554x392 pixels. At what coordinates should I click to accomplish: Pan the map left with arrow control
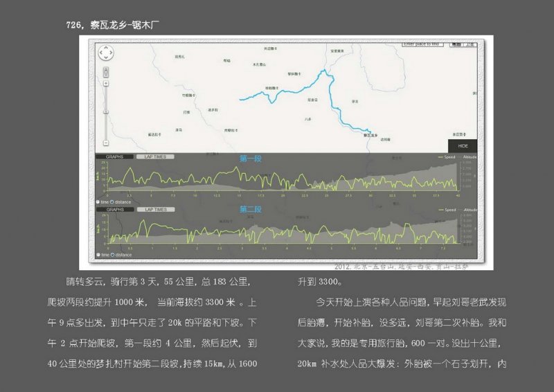coord(101,53)
